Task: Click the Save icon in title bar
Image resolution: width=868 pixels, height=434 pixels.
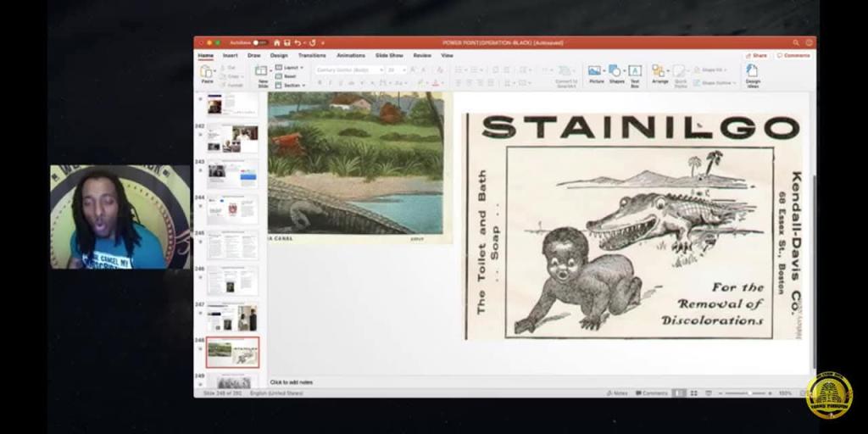Action: [287, 42]
